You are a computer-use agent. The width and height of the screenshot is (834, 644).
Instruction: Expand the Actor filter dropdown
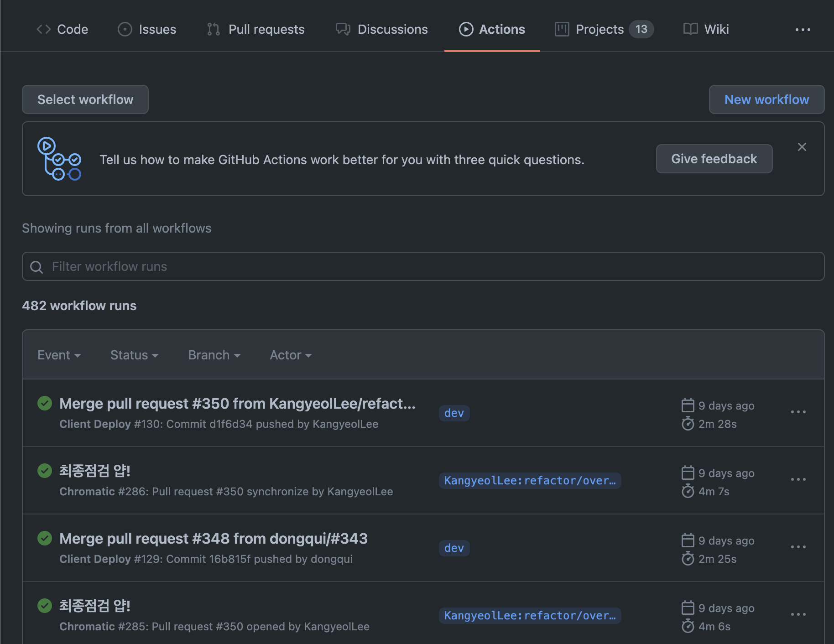pyautogui.click(x=291, y=355)
